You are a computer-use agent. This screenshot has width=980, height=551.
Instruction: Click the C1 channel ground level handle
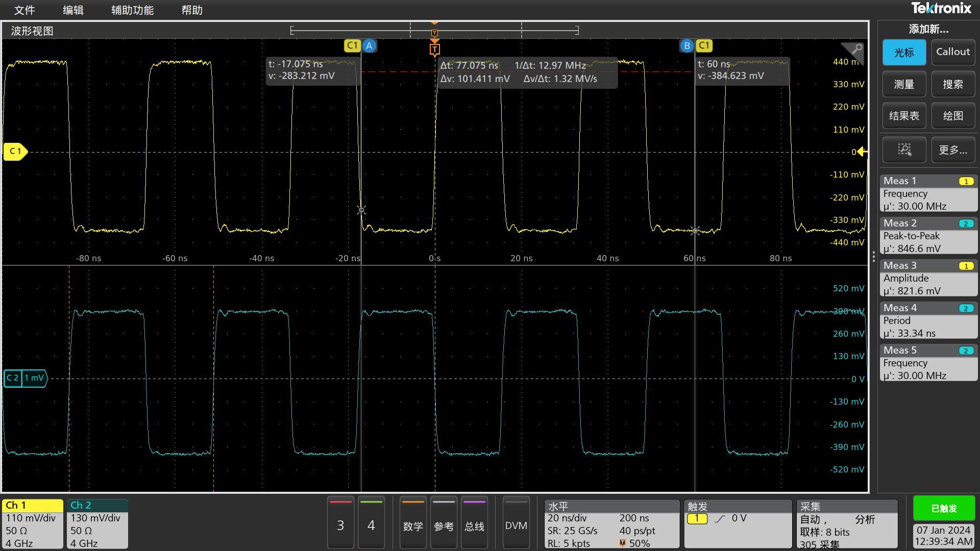(x=15, y=152)
